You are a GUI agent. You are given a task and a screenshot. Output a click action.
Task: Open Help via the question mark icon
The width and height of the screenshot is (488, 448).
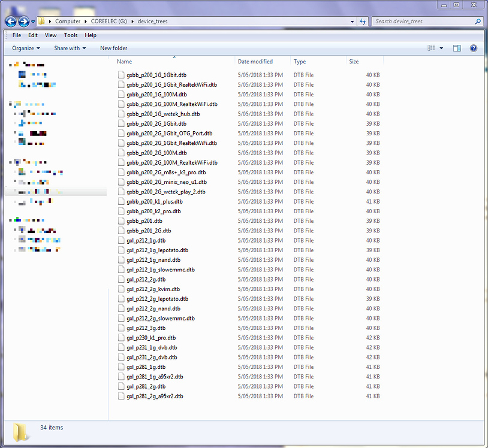[x=473, y=48]
